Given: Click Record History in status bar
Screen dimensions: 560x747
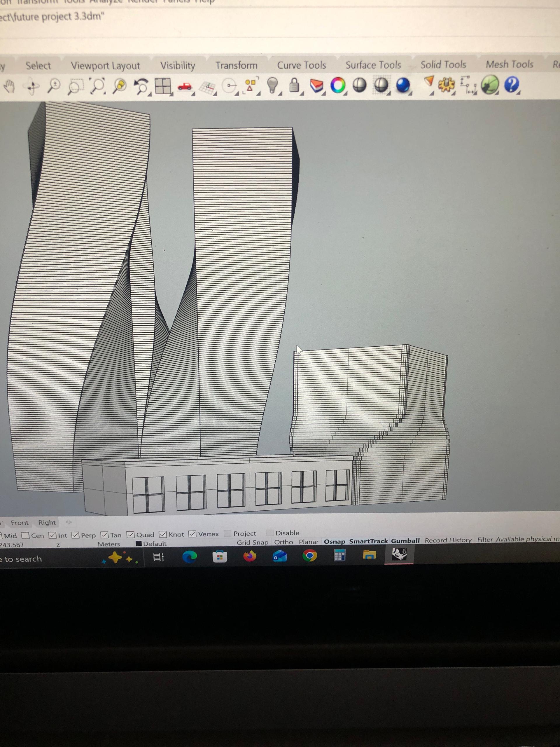Looking at the screenshot, I should pos(448,540).
